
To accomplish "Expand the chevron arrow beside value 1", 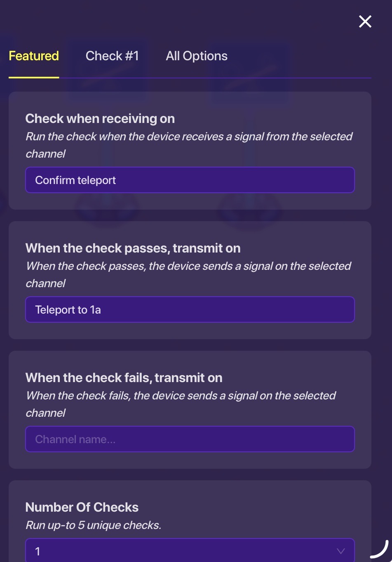I will (340, 551).
